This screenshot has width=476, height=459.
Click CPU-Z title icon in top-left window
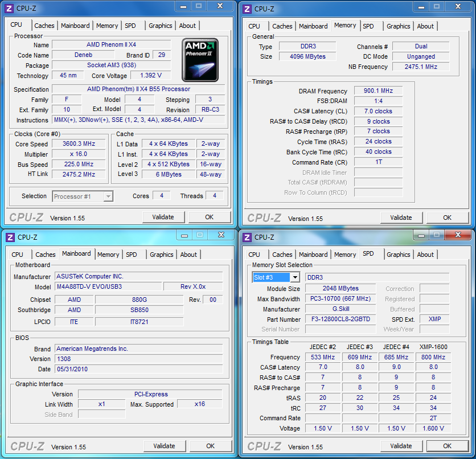(x=9, y=9)
